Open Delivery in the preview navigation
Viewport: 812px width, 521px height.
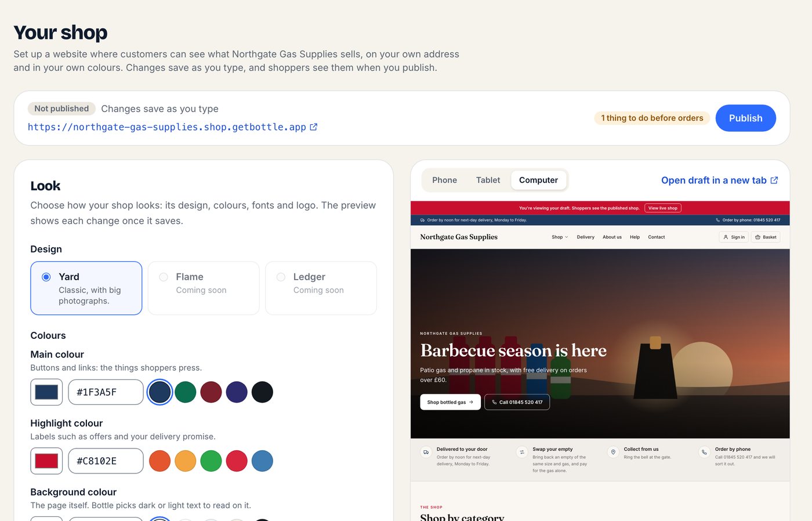click(x=585, y=237)
